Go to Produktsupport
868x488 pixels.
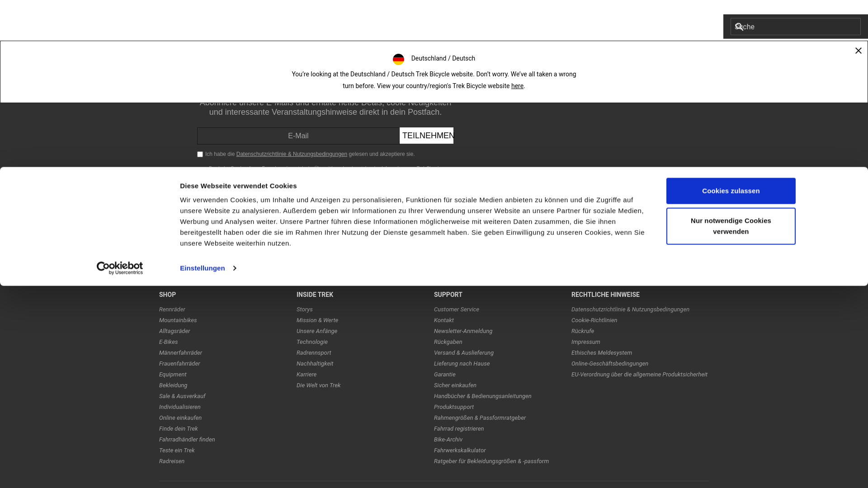(453, 407)
